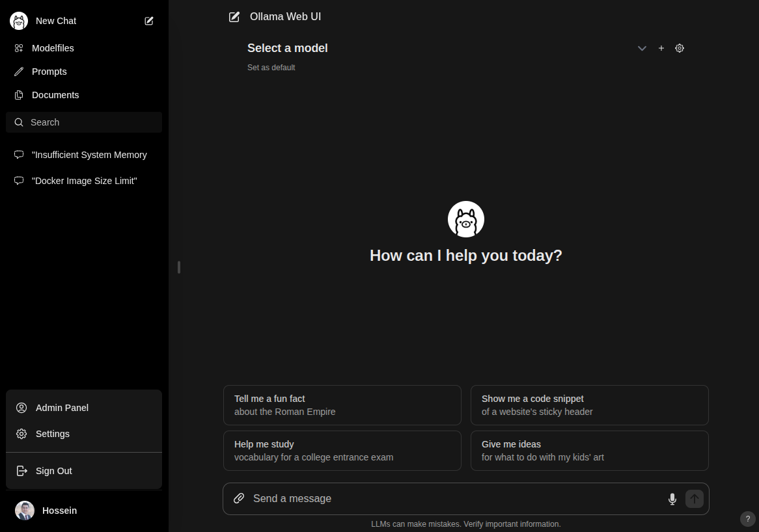
Task: Open Admin Panel from user menu
Action: (62, 408)
